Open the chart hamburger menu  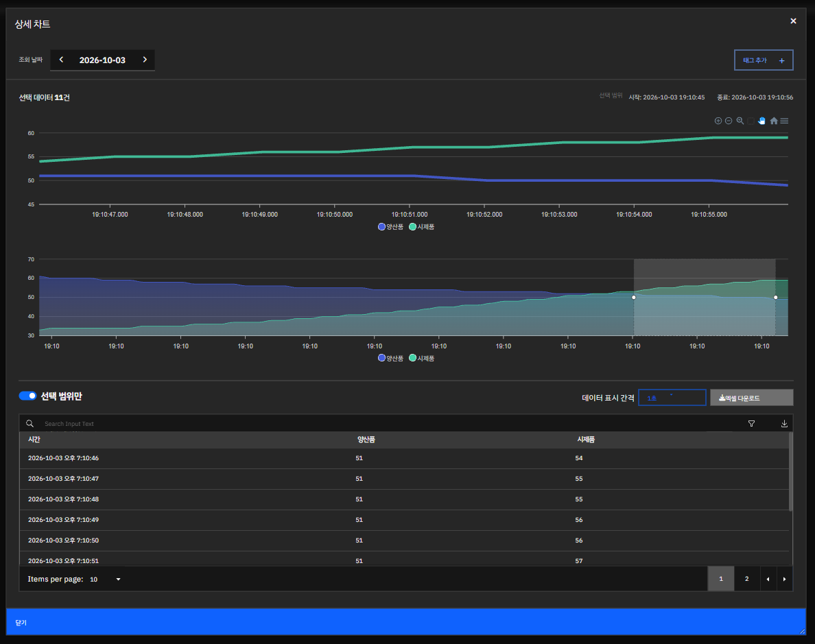[x=784, y=121]
